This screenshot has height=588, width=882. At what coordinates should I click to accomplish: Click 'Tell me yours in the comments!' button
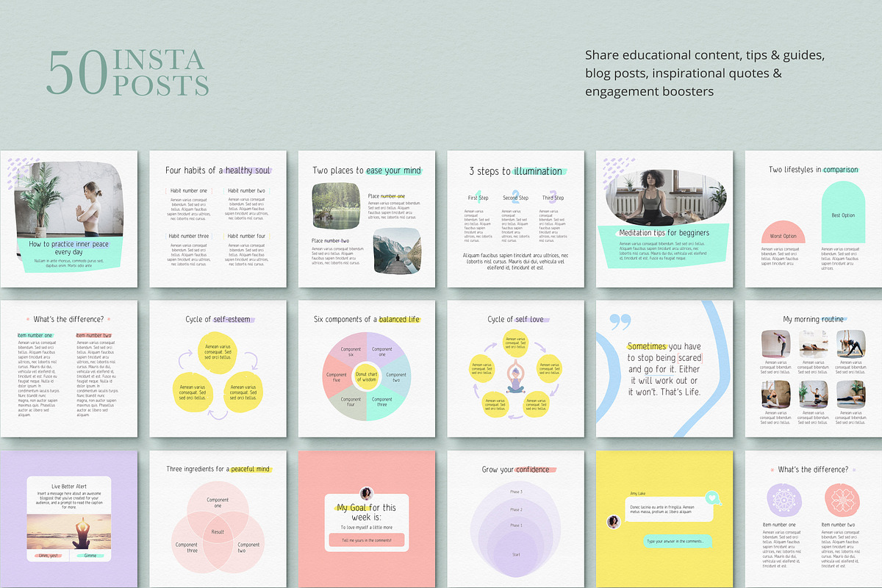(x=366, y=540)
